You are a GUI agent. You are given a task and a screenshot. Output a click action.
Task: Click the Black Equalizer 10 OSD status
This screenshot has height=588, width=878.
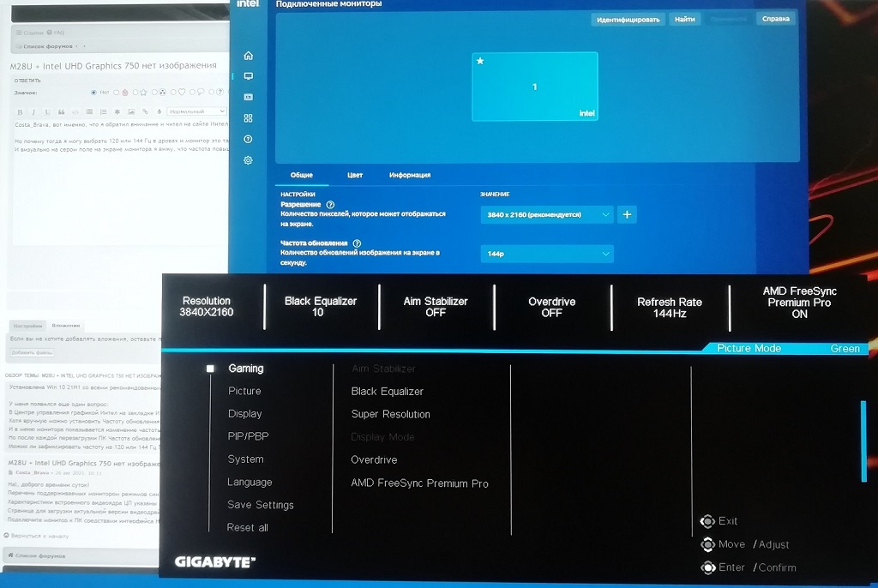(x=321, y=307)
